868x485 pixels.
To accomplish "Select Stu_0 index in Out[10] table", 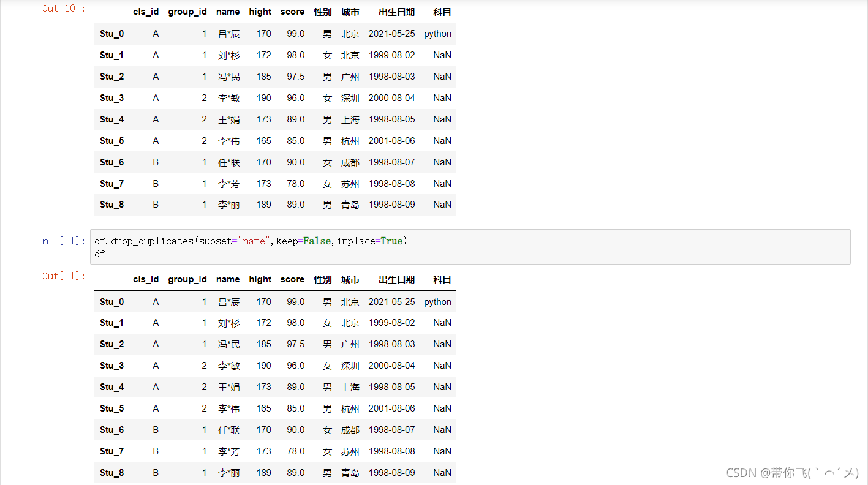I will click(111, 34).
